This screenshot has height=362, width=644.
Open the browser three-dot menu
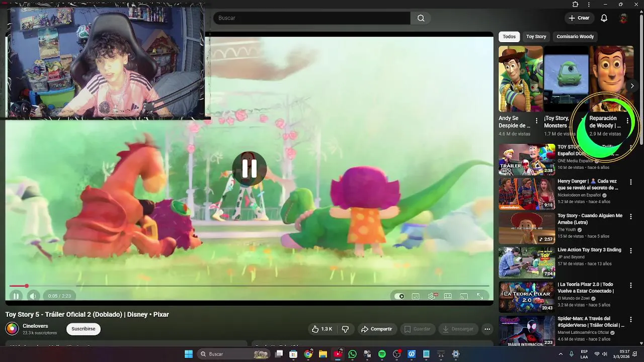click(x=589, y=5)
